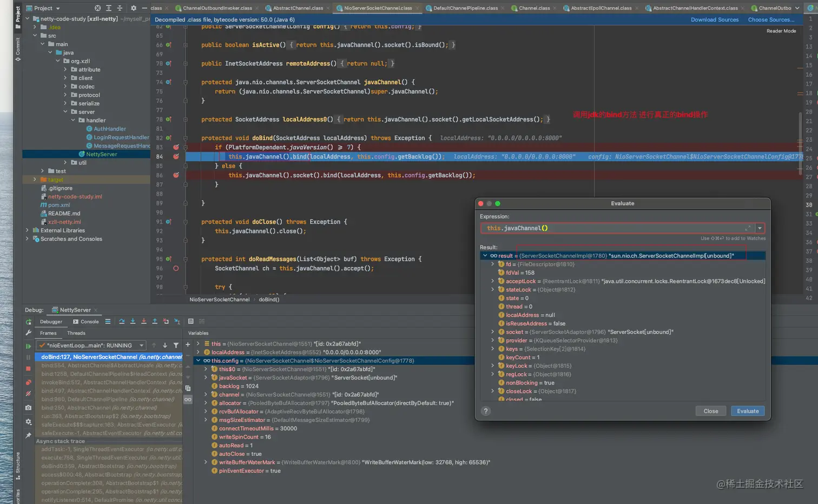Stop the debug session with the red square
The width and height of the screenshot is (818, 504).
(x=29, y=369)
